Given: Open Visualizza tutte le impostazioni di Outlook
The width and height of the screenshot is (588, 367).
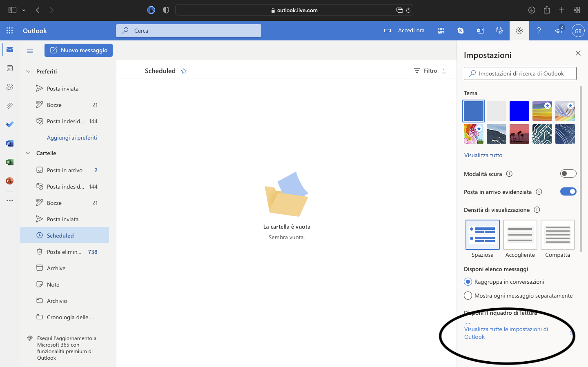Looking at the screenshot, I should point(506,333).
